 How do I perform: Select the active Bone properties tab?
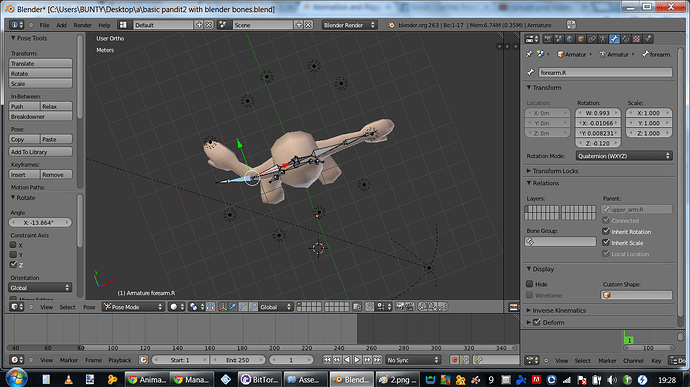tap(614, 39)
